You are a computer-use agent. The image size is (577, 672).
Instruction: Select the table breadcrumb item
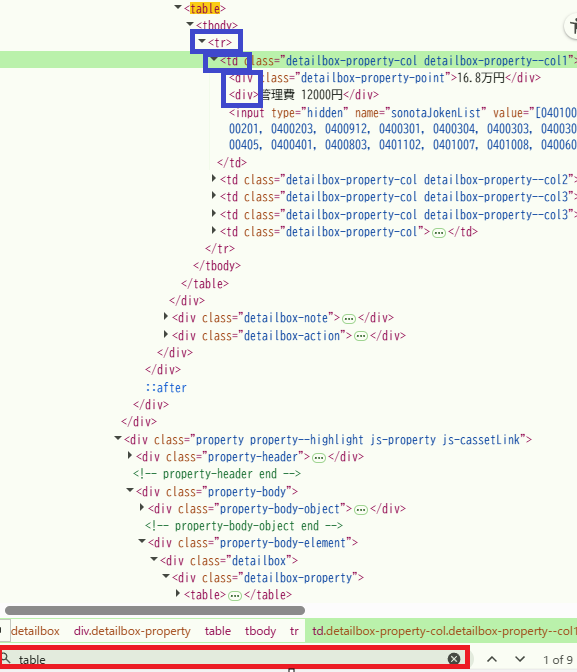coord(217,631)
